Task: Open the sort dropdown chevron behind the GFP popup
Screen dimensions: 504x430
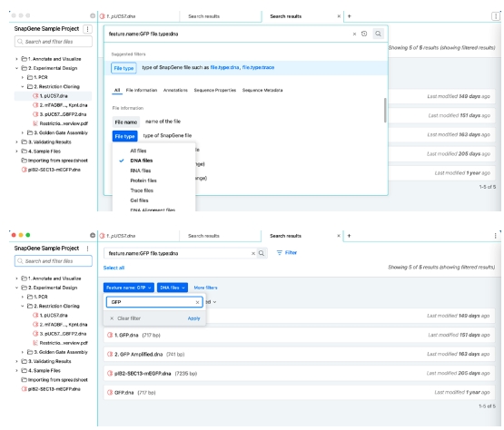Action: pyautogui.click(x=214, y=302)
